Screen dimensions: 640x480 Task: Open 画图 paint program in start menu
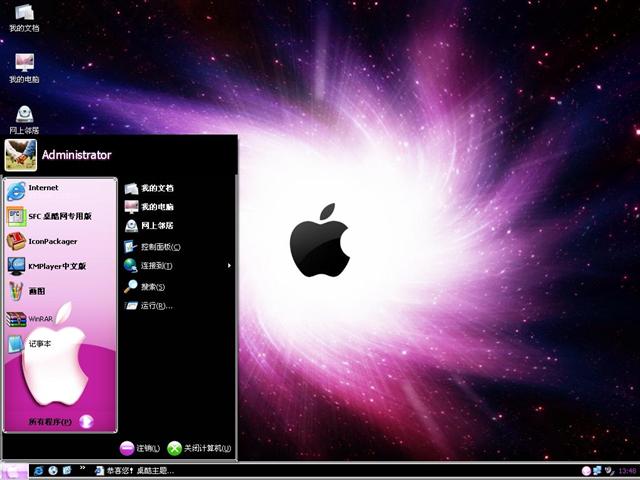click(61, 291)
